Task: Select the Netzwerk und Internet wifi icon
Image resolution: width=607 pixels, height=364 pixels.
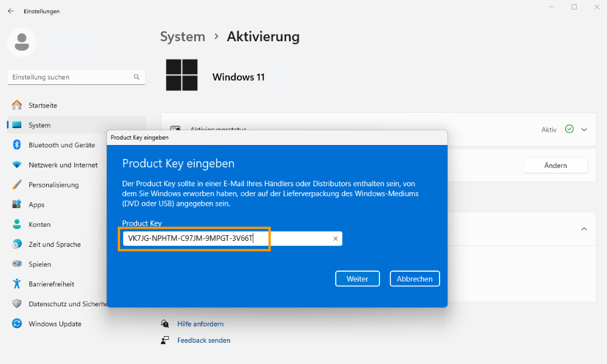Action: [16, 165]
